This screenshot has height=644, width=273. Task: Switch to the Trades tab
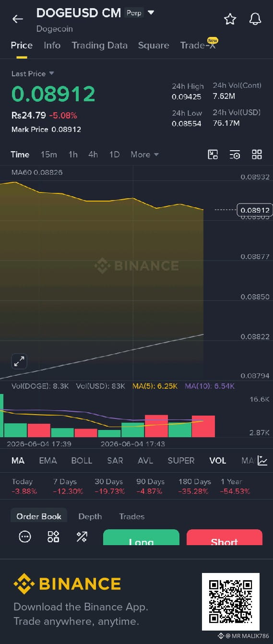click(132, 516)
